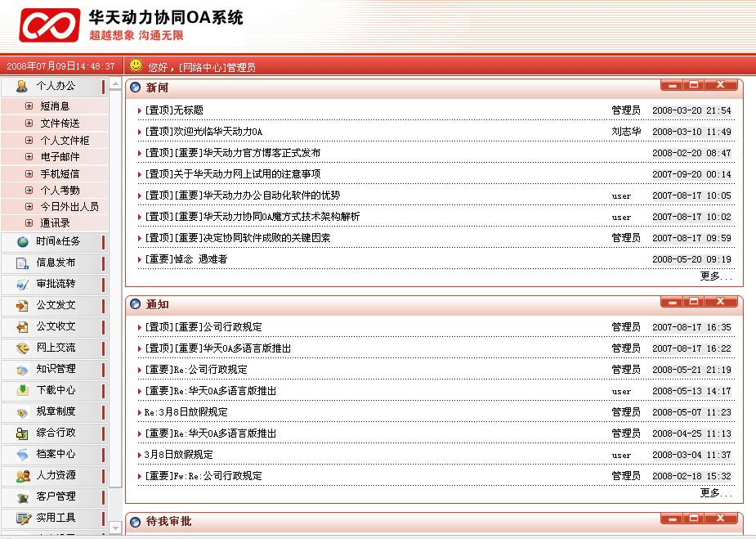The image size is (756, 539).
Task: Open 今日外出人员 in sidebar
Action: (69, 207)
